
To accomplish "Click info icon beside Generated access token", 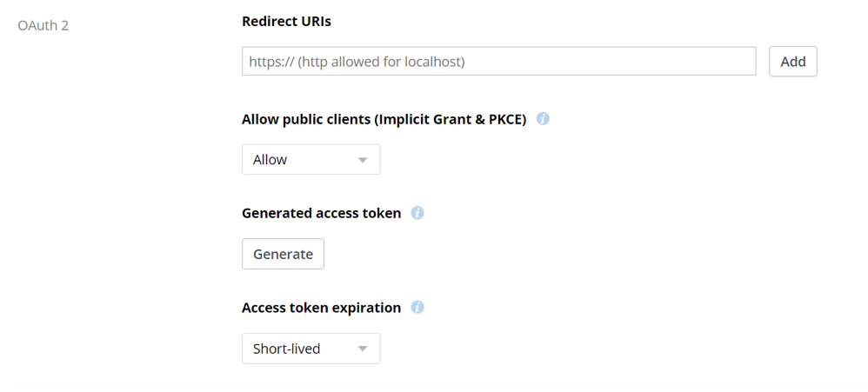I will 417,213.
